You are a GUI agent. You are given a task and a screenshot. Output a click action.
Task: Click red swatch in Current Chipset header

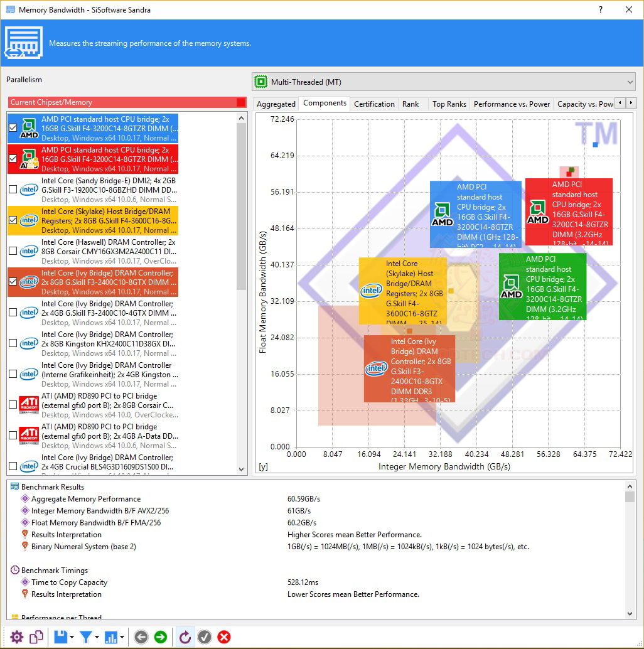[x=240, y=102]
